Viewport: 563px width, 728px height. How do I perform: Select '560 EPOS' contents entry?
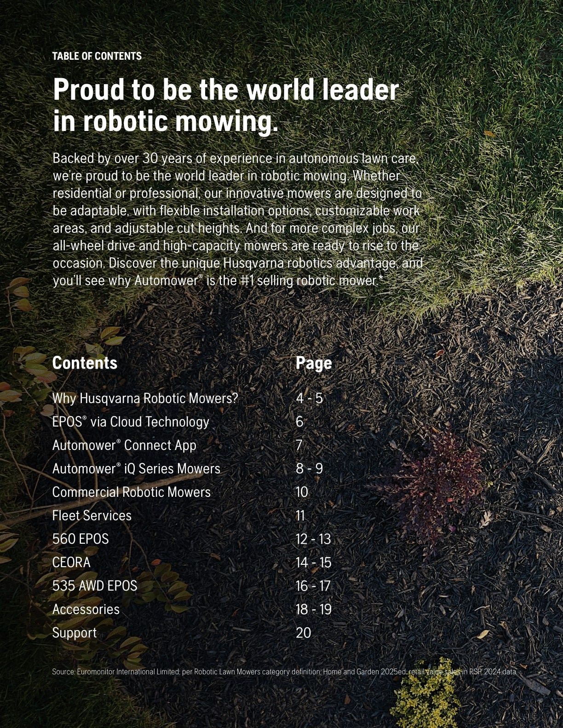(x=80, y=539)
